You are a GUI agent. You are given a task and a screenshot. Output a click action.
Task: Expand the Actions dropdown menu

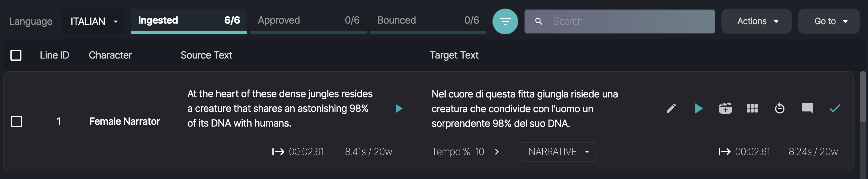(757, 21)
